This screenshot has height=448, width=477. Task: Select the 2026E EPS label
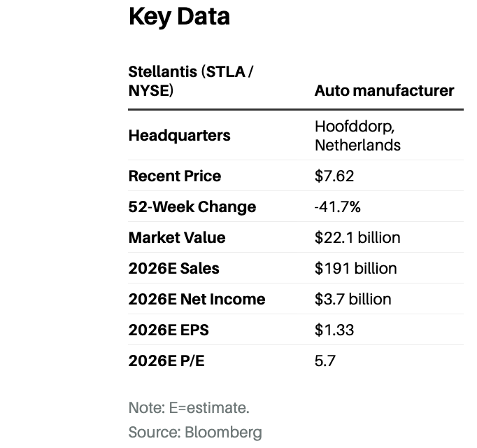point(168,330)
